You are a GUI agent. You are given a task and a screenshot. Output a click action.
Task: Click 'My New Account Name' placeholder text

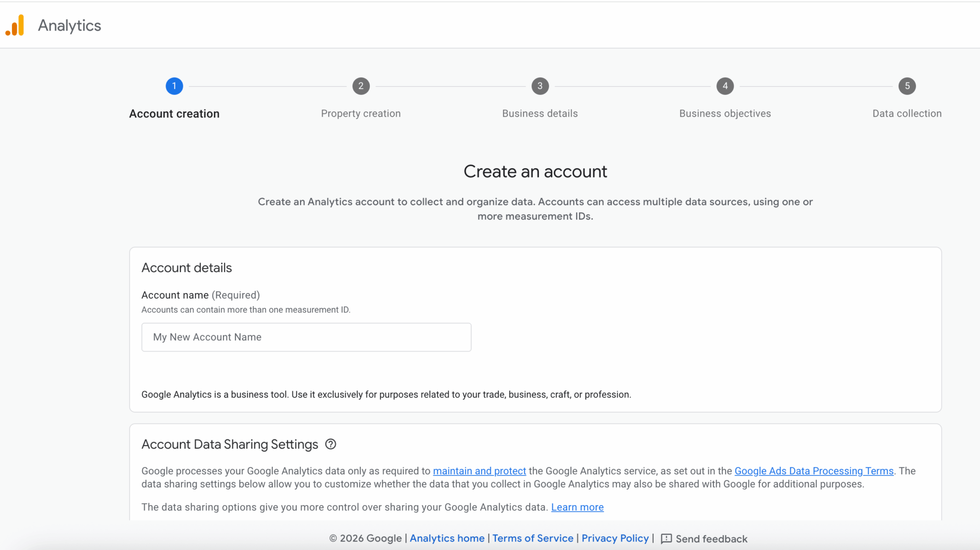[207, 337]
